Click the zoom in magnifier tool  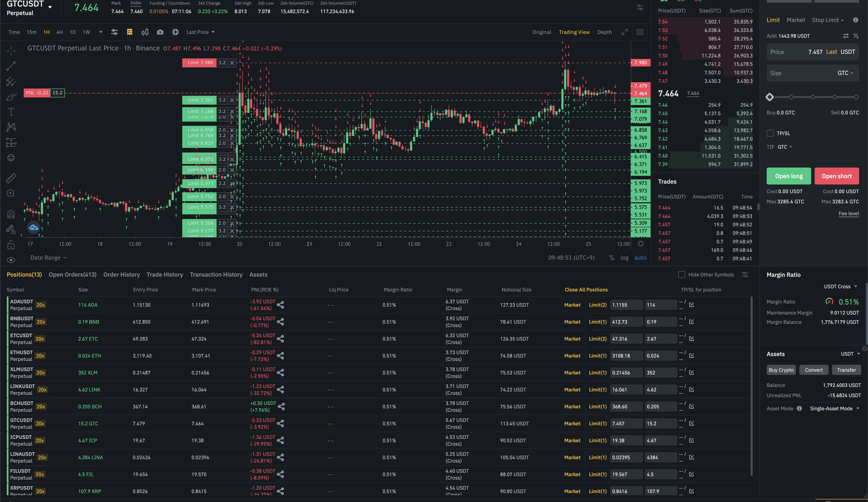click(11, 194)
